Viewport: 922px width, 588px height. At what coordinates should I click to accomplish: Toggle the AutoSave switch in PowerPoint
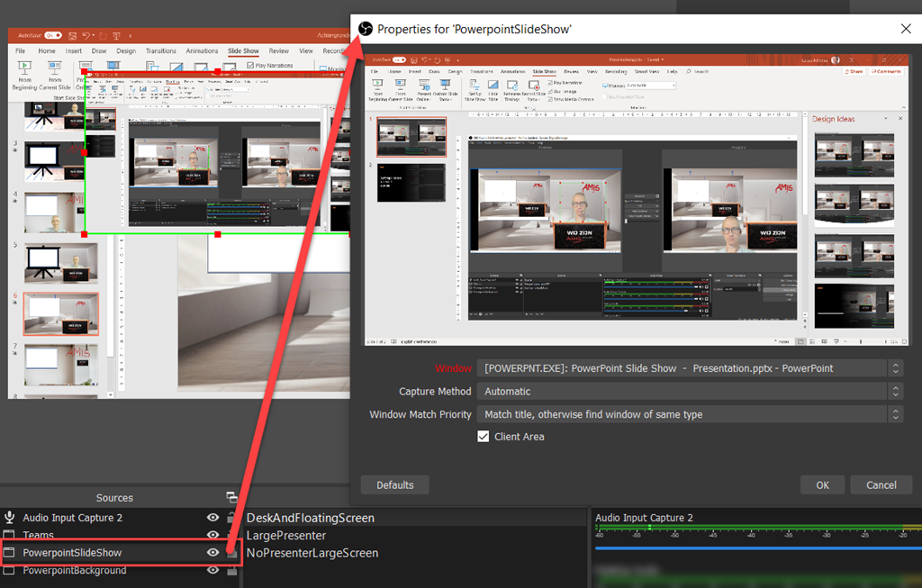tap(52, 35)
